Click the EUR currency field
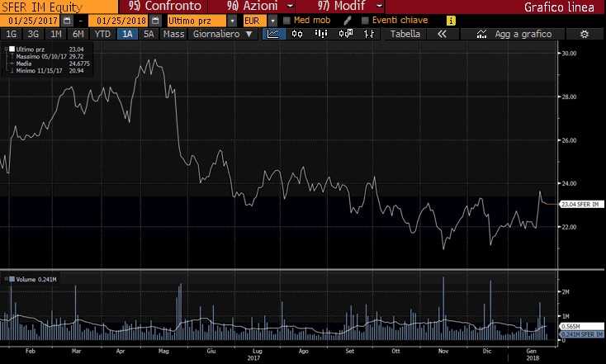The width and height of the screenshot is (606, 364). 254,21
